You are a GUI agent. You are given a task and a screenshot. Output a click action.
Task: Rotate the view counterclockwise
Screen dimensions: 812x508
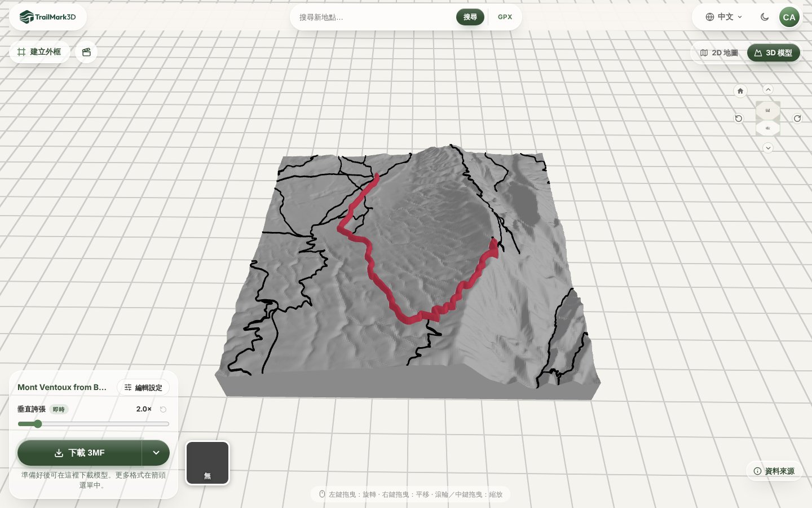739,119
